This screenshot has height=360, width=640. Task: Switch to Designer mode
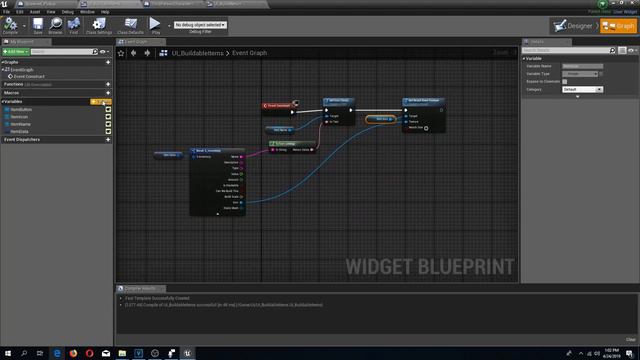pos(573,26)
